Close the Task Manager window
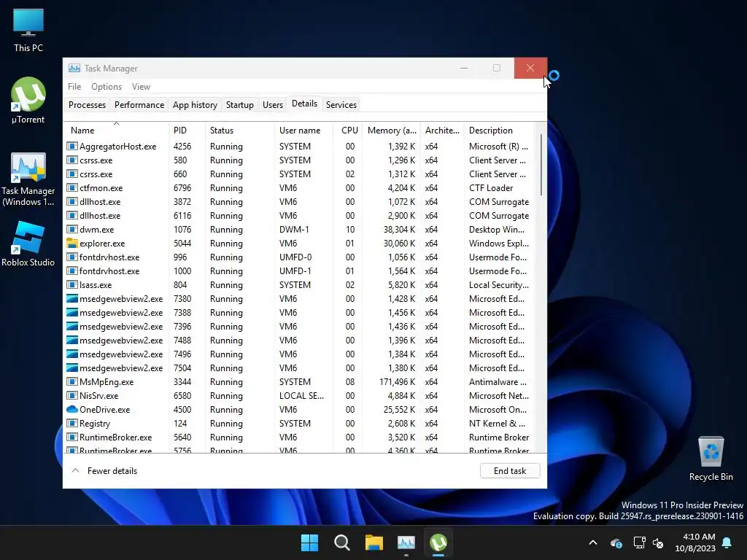747x560 pixels. 530,68
